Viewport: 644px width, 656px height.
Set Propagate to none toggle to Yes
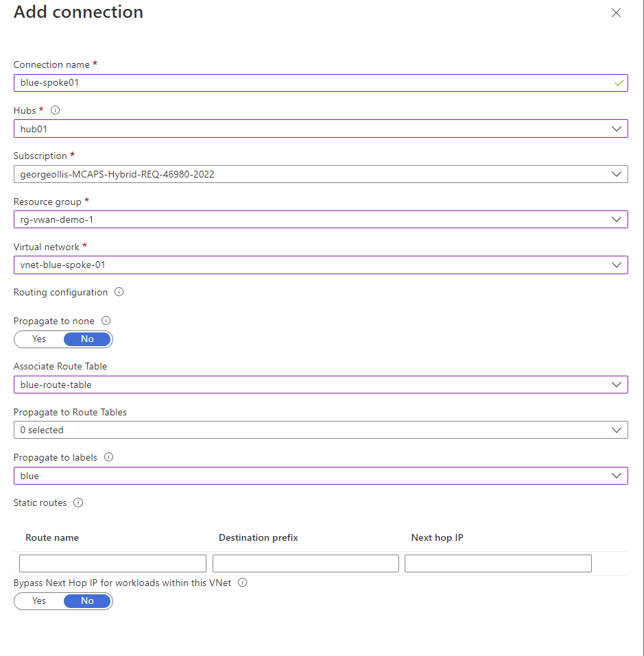[x=39, y=339]
